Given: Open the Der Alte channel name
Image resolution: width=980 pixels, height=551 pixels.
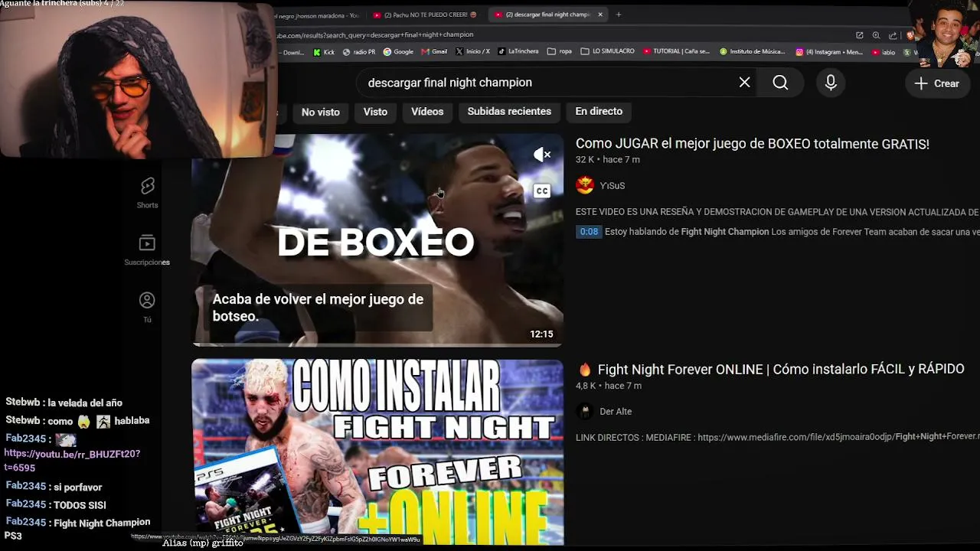Looking at the screenshot, I should [x=616, y=412].
